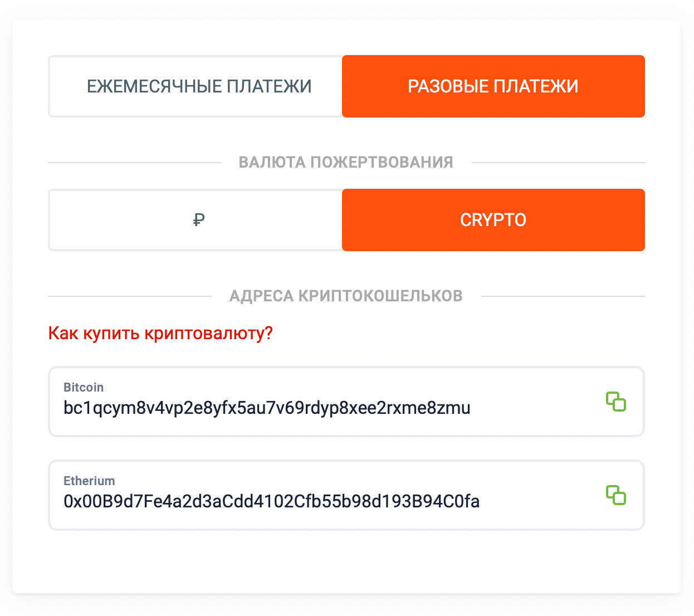Click the 'Etherium' field label
The height and width of the screenshot is (616, 694).
pyautogui.click(x=89, y=481)
